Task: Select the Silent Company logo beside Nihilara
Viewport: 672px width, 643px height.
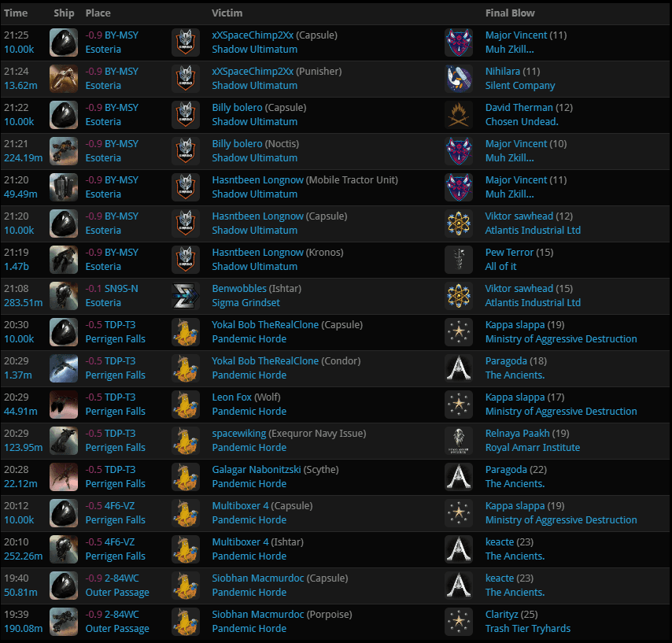Action: 459,79
